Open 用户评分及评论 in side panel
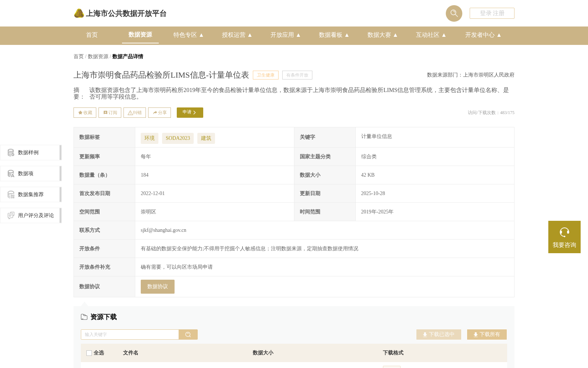The height and width of the screenshot is (368, 588). coord(31,215)
